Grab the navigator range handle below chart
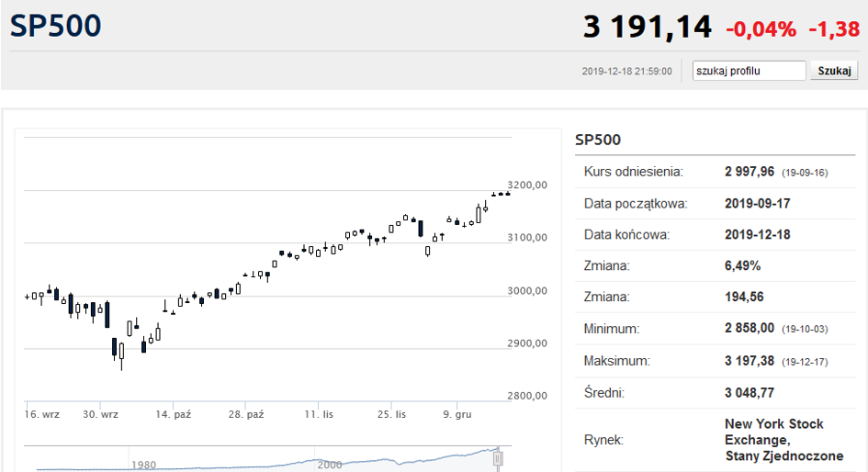This screenshot has height=472, width=868. pyautogui.click(x=498, y=459)
